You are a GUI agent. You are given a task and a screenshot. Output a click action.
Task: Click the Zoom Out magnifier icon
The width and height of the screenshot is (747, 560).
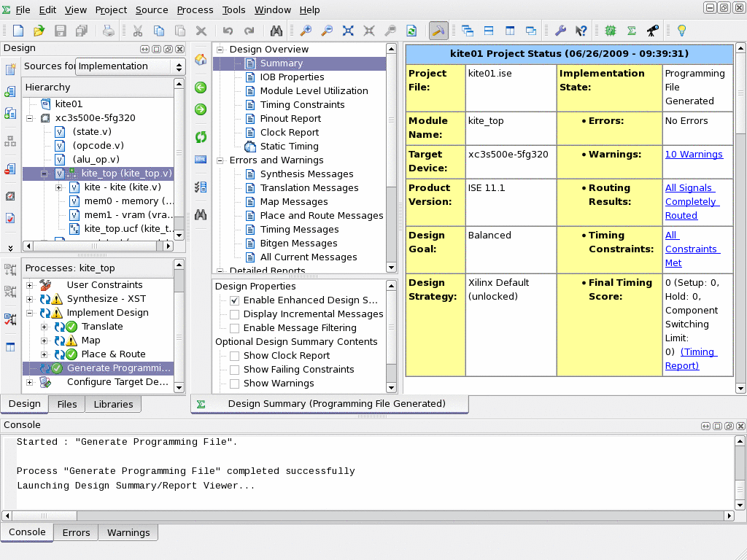coord(327,31)
